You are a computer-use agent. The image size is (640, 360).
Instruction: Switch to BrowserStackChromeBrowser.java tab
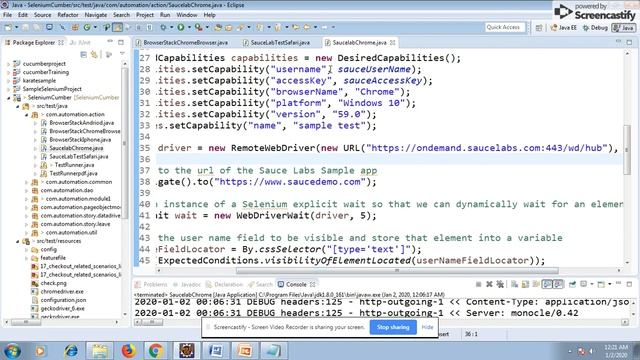186,42
